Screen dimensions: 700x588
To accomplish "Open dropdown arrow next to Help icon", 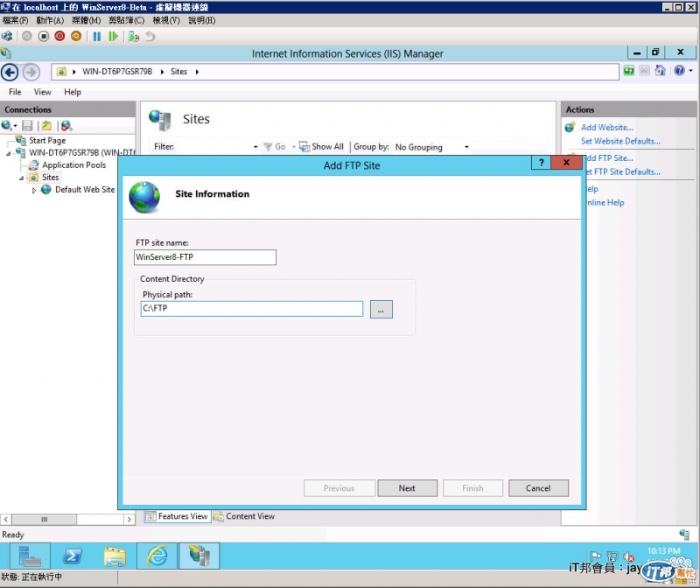I will (x=690, y=71).
